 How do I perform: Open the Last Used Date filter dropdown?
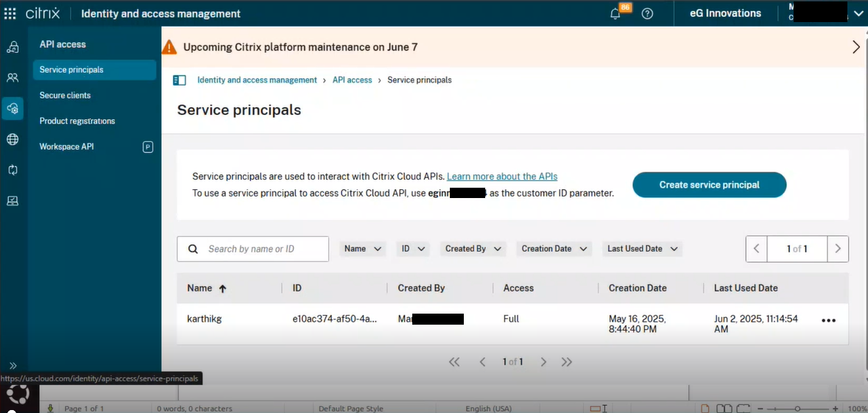[642, 249]
